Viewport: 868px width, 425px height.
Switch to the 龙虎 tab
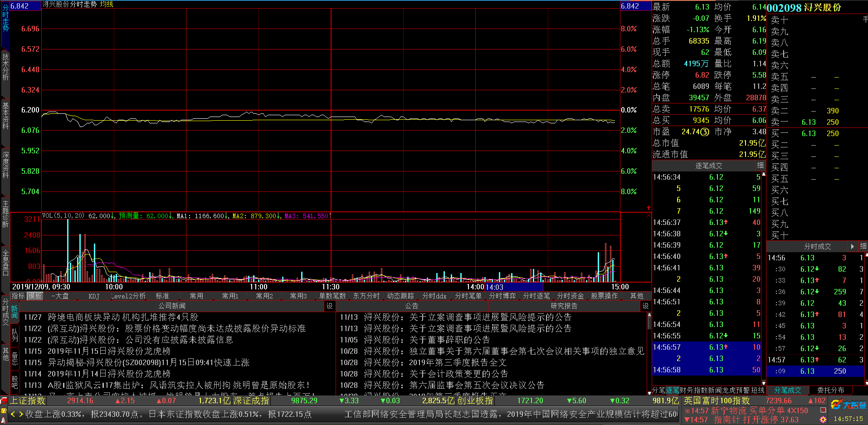729,390
